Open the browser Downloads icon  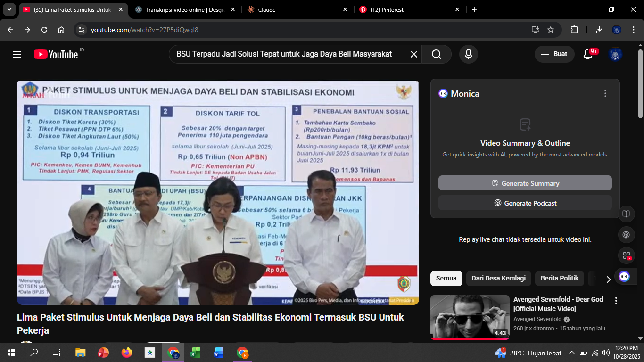(599, 29)
